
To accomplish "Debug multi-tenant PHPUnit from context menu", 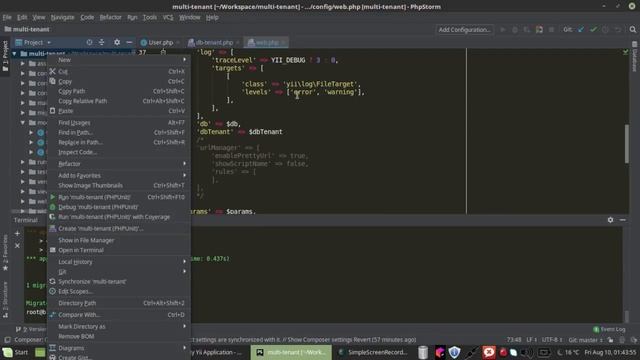I will pyautogui.click(x=118, y=207).
